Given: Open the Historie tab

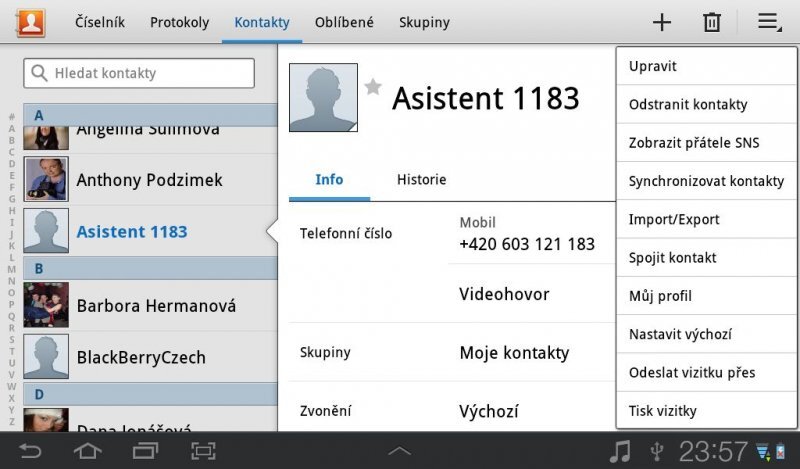Looking at the screenshot, I should coord(421,180).
